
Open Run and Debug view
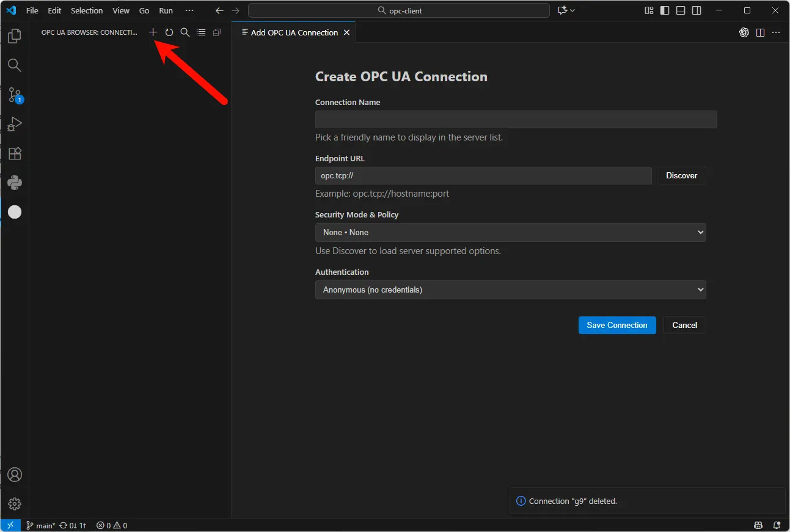pyautogui.click(x=15, y=124)
